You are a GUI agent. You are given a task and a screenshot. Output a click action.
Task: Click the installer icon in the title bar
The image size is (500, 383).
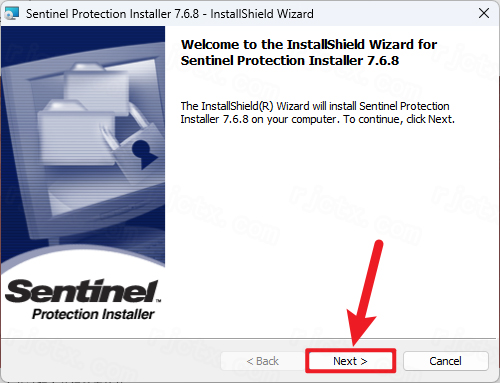click(x=12, y=13)
